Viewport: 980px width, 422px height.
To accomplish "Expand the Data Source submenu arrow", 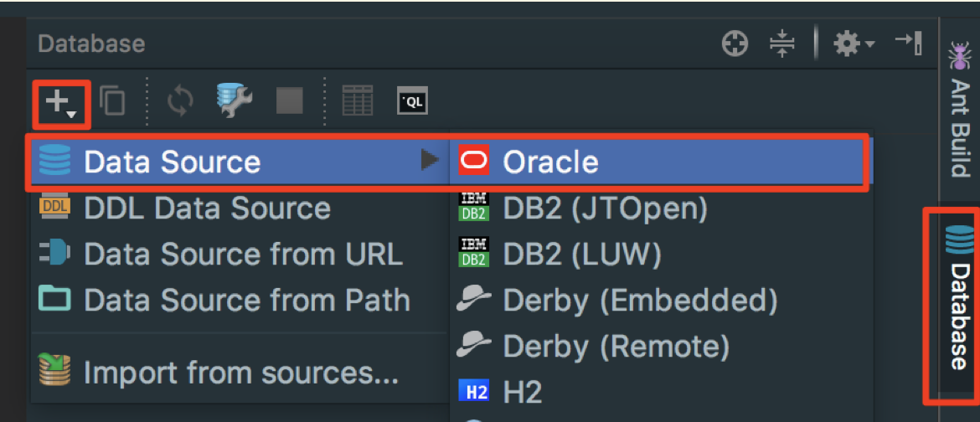I will [430, 162].
